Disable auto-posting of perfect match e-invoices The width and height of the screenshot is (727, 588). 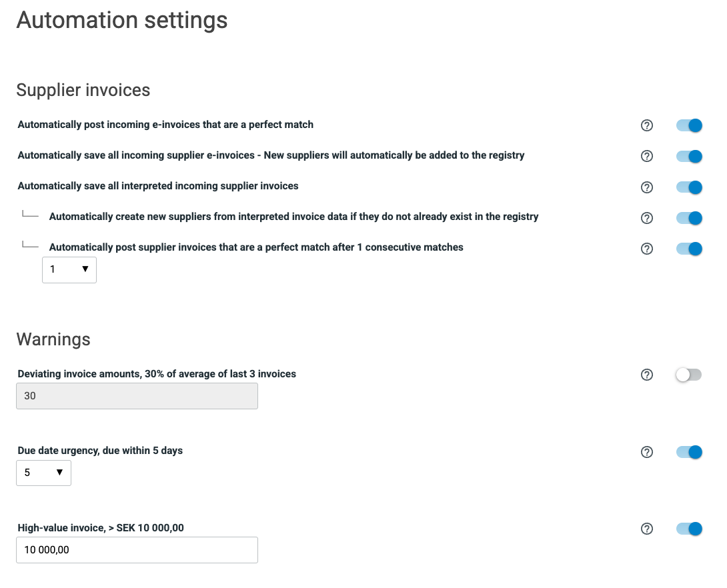click(x=689, y=125)
